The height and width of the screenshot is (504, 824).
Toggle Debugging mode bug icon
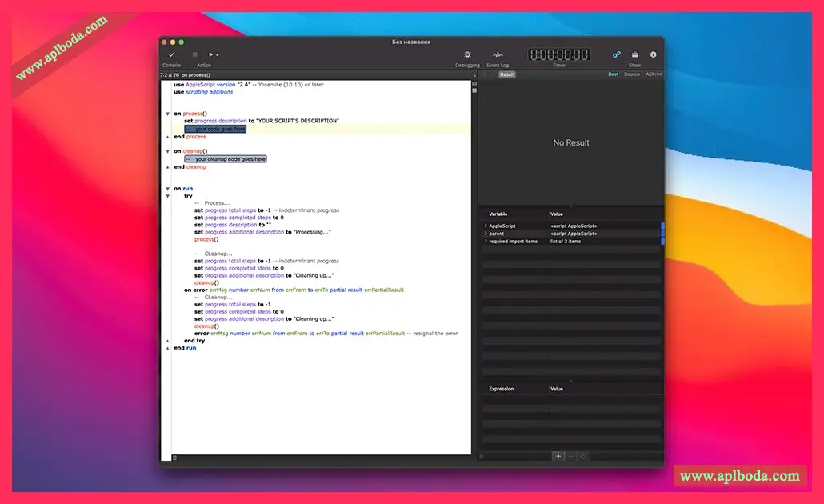coord(467,54)
